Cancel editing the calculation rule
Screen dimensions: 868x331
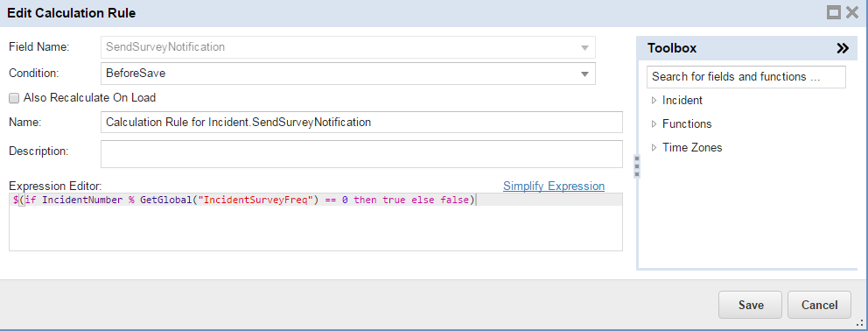click(x=819, y=305)
